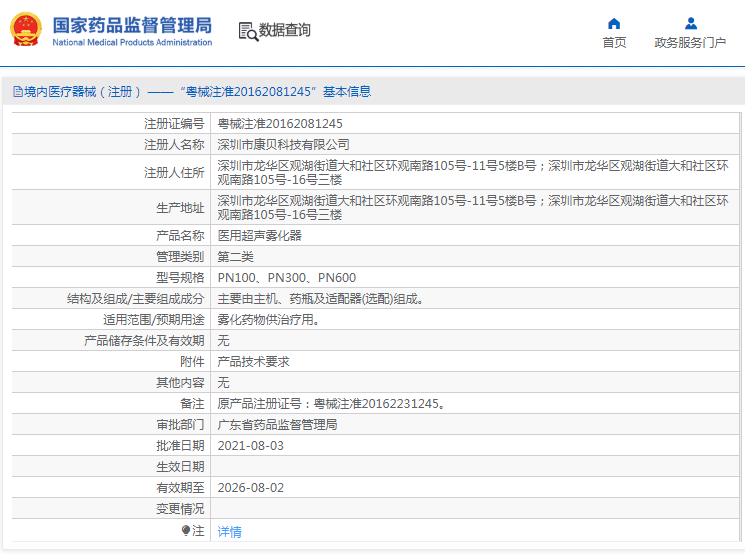745x554 pixels.
Task: Click the data query magnifier icon
Action: pos(247,31)
